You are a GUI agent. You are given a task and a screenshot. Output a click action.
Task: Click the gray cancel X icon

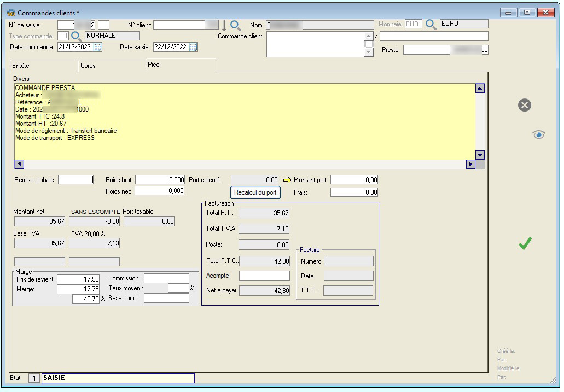coord(524,106)
